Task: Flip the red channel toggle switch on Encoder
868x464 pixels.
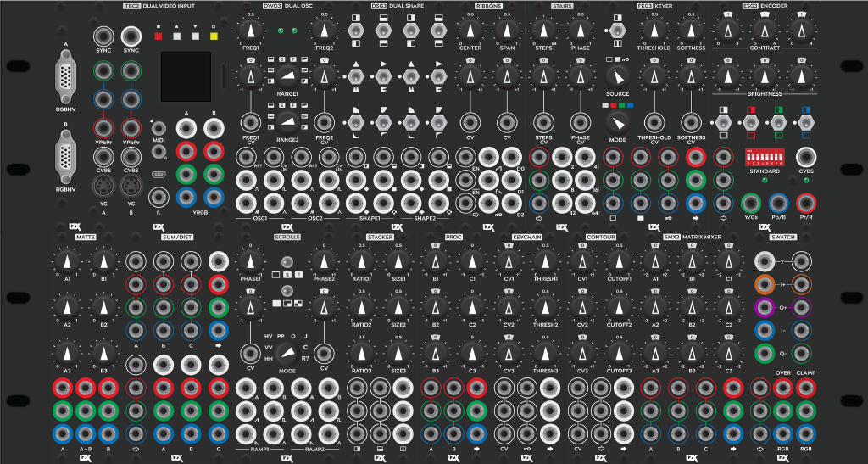Action: pyautogui.click(x=749, y=123)
